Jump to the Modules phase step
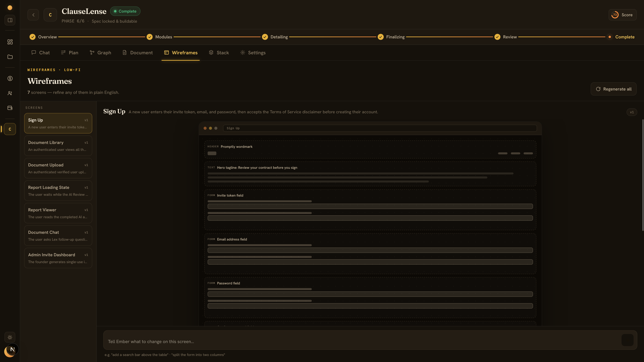This screenshot has width=644, height=362. [x=159, y=37]
